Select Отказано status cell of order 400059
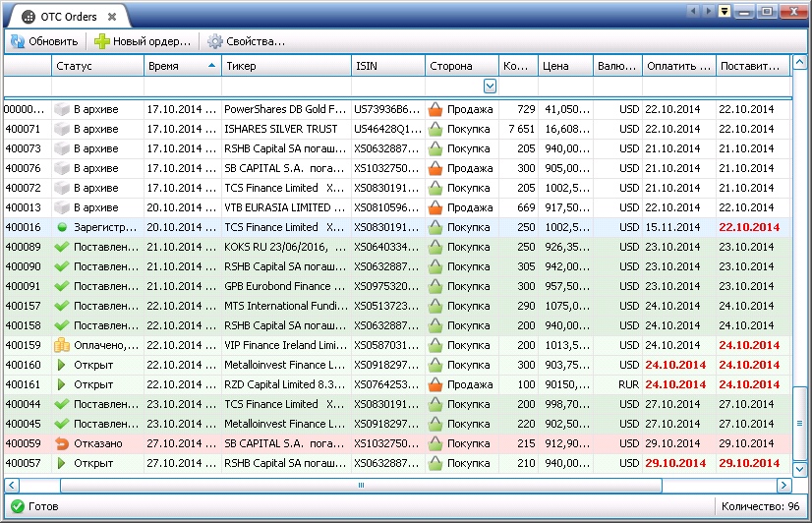Viewport: 812px width, 523px height. tap(98, 443)
